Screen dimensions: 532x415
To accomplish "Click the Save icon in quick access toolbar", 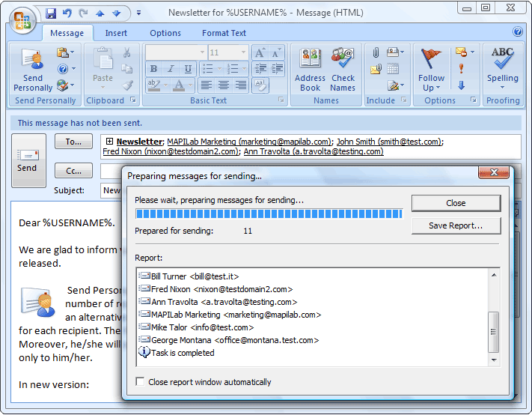I will point(51,13).
